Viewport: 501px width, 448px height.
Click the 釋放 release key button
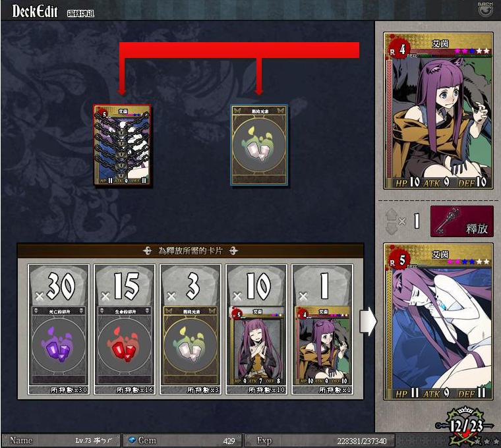point(462,221)
